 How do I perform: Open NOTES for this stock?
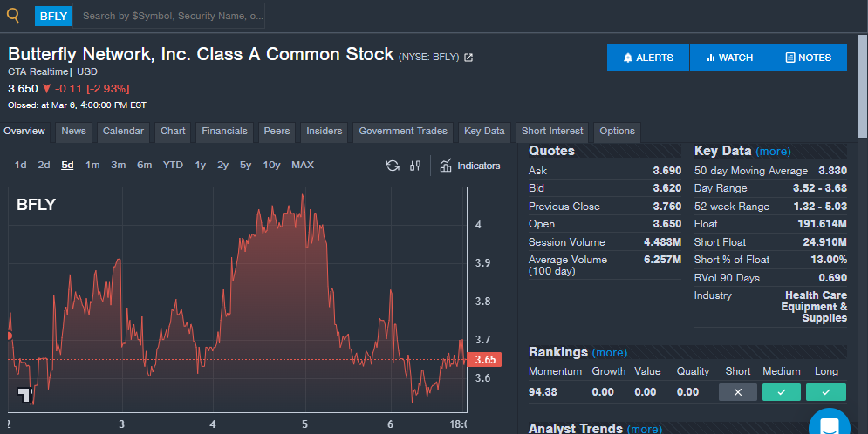click(x=808, y=58)
